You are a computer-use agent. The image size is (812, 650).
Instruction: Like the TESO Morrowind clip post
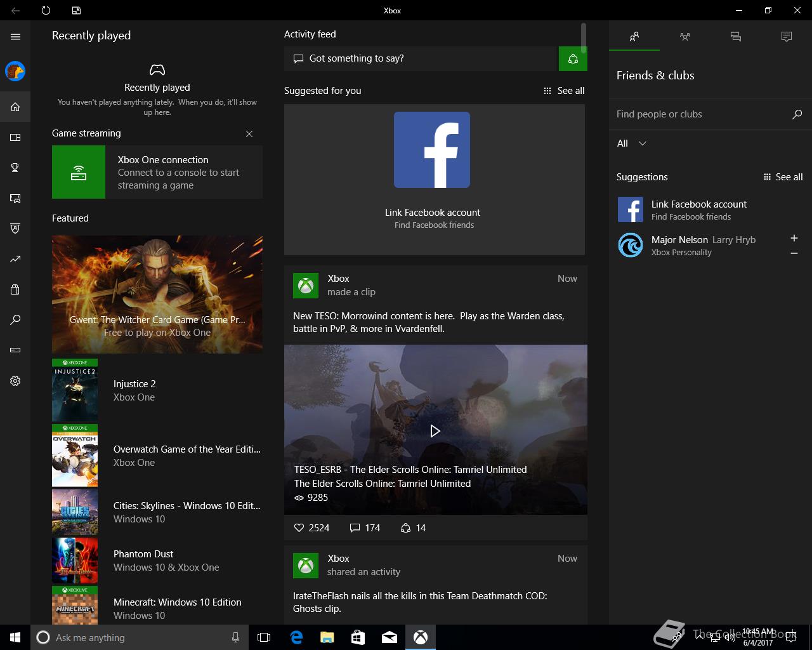pos(311,527)
